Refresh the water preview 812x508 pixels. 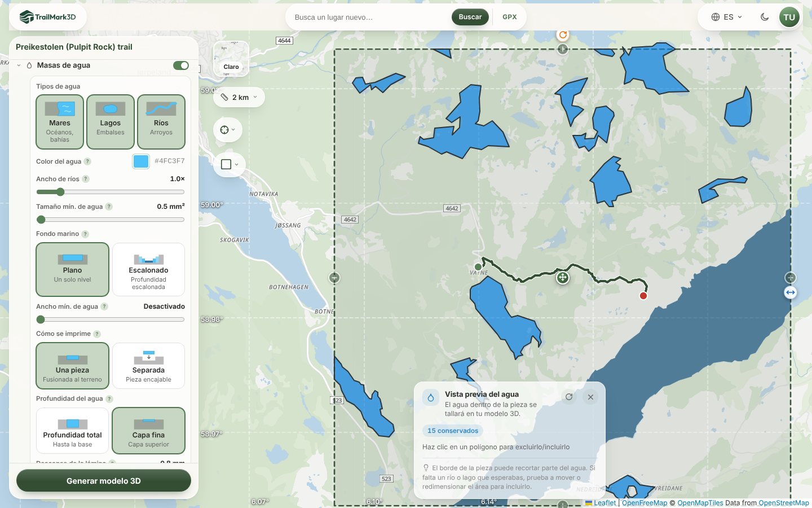click(x=569, y=397)
